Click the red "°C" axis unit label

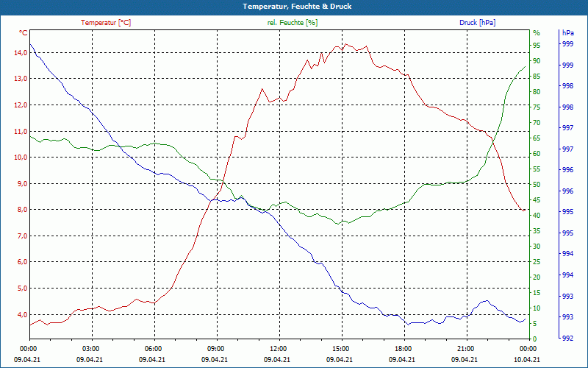24,33
